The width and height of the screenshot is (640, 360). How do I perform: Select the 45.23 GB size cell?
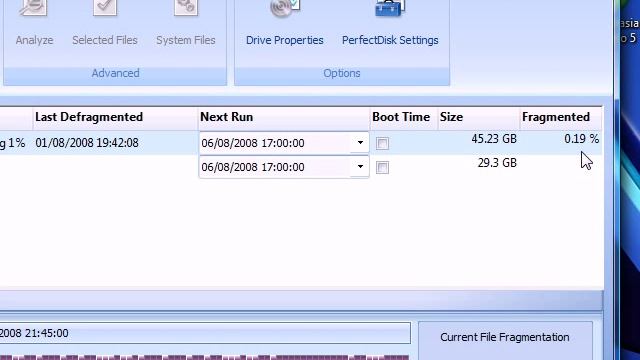coord(494,139)
